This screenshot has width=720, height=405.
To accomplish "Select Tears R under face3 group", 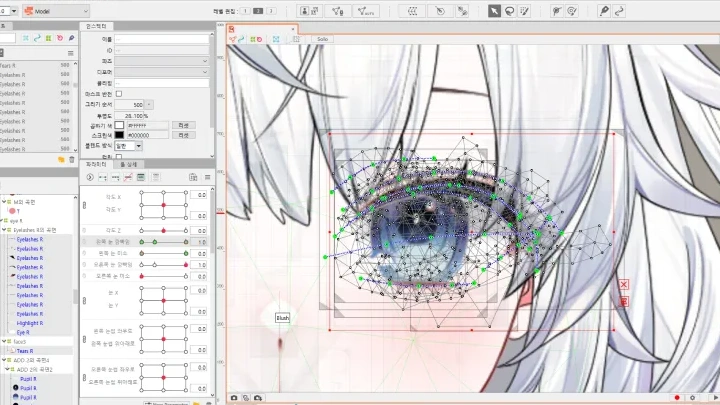I will coord(25,351).
